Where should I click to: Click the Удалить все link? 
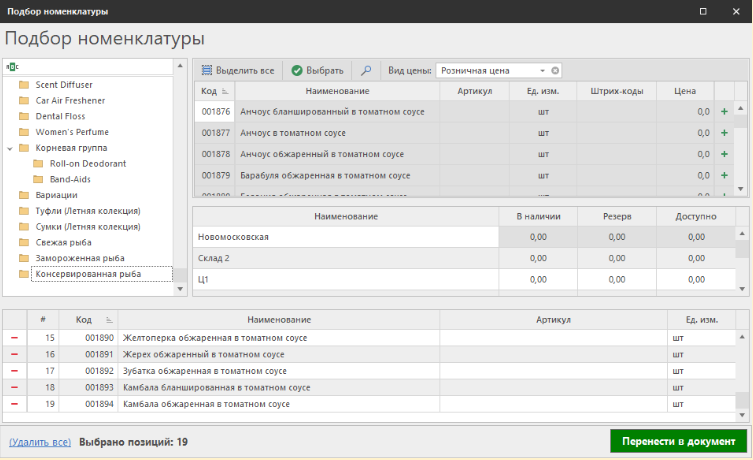point(40,441)
